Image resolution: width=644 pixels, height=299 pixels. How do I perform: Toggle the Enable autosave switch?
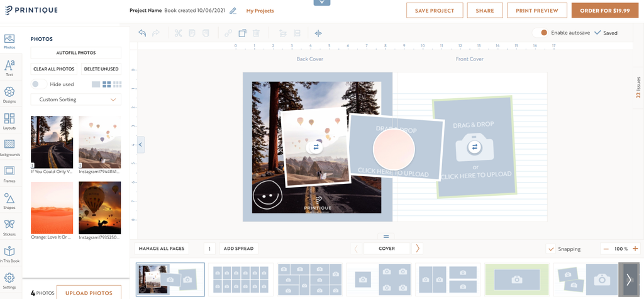click(x=540, y=33)
